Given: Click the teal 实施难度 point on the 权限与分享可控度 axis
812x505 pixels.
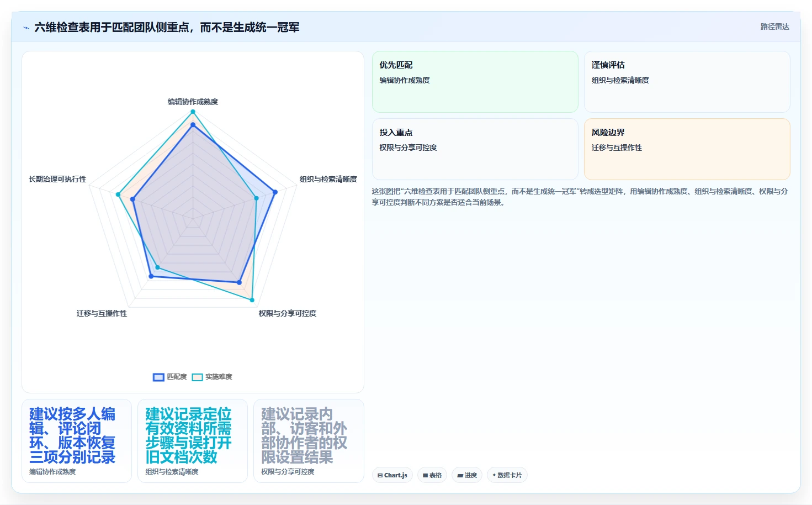Looking at the screenshot, I should pyautogui.click(x=252, y=301).
